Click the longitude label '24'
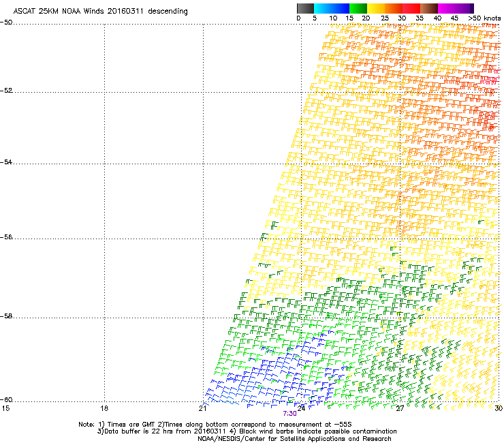504x443 pixels. coord(301,408)
